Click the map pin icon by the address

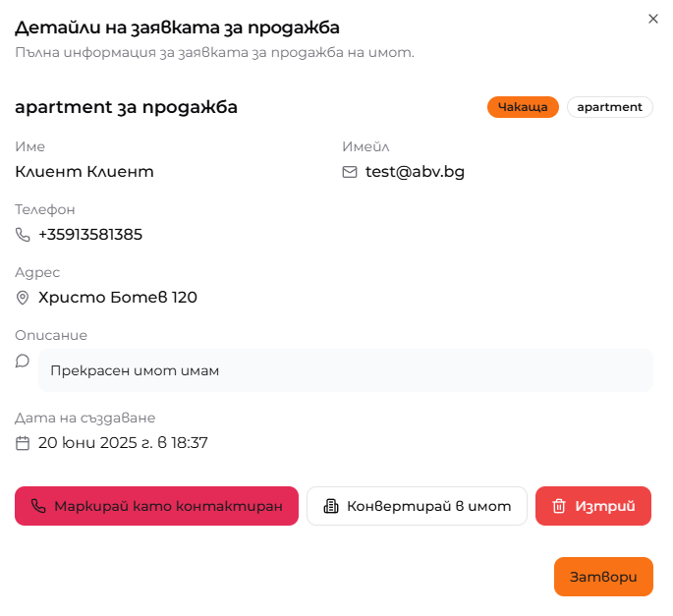(24, 298)
